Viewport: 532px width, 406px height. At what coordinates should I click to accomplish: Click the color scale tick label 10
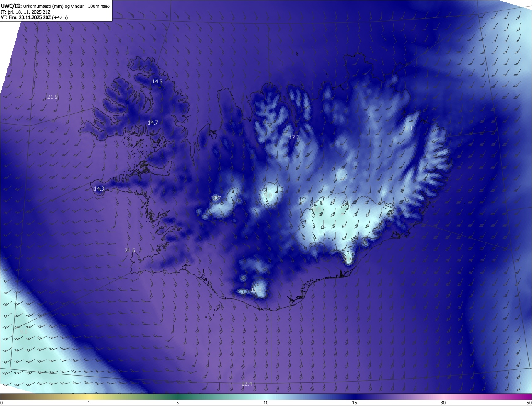(266, 403)
